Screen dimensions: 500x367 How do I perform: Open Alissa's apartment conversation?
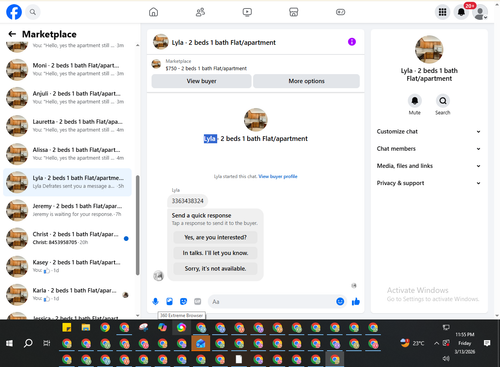pyautogui.click(x=67, y=154)
